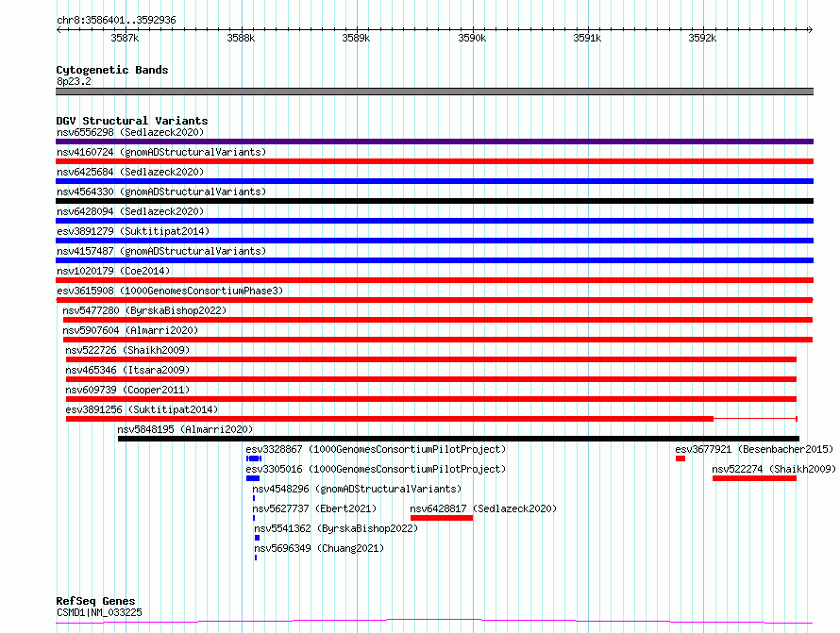840x633 pixels.
Task: Click the nsv5477280 (ByrskaBishop2022) label
Action: (x=144, y=310)
